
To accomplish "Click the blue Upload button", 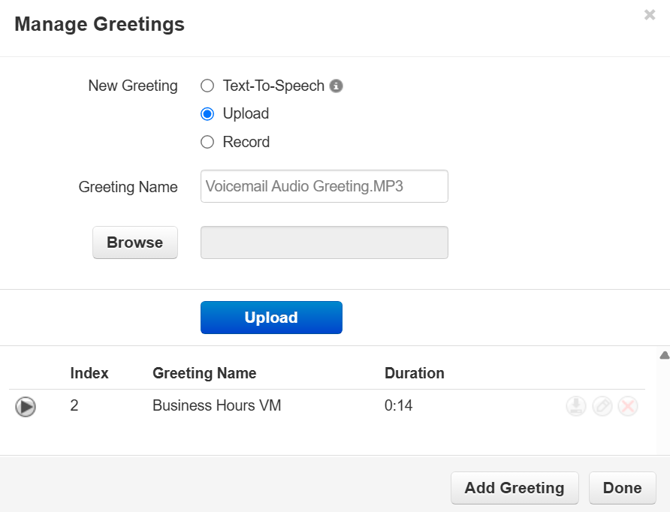I will (x=271, y=317).
